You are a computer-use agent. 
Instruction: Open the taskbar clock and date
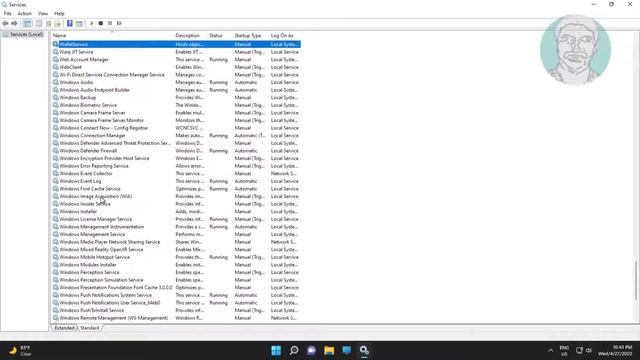615,350
